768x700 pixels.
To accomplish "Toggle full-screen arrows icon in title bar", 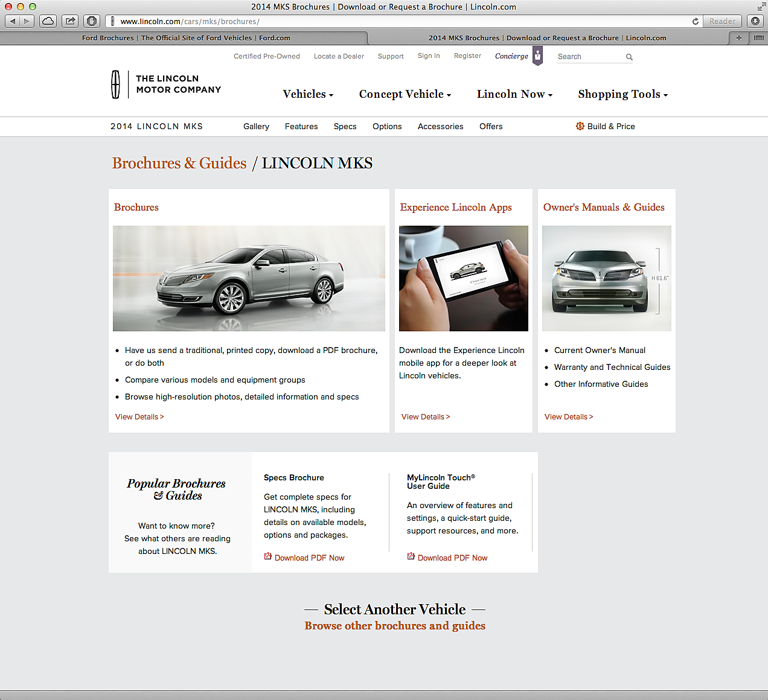I will [x=761, y=7].
